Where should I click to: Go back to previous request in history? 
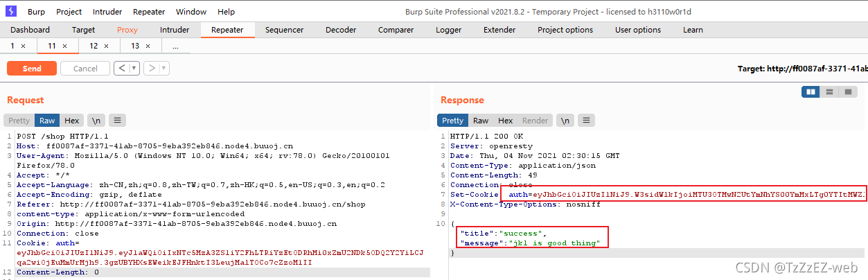pos(121,69)
